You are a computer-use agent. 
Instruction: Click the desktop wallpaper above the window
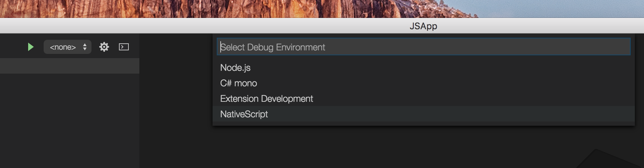[322, 9]
